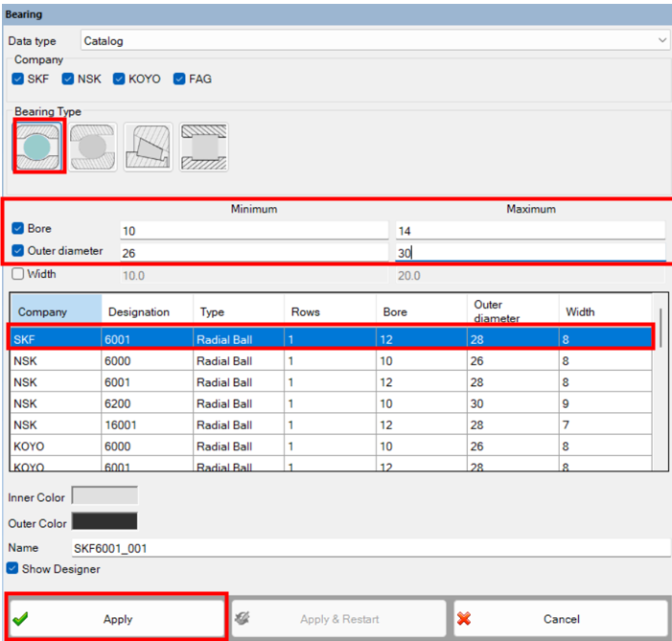672x641 pixels.
Task: Select the SKF 6001 bearing row
Action: [x=331, y=339]
